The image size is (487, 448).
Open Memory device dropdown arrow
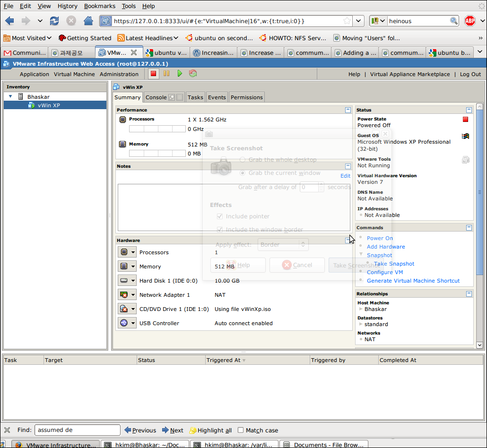(x=133, y=267)
